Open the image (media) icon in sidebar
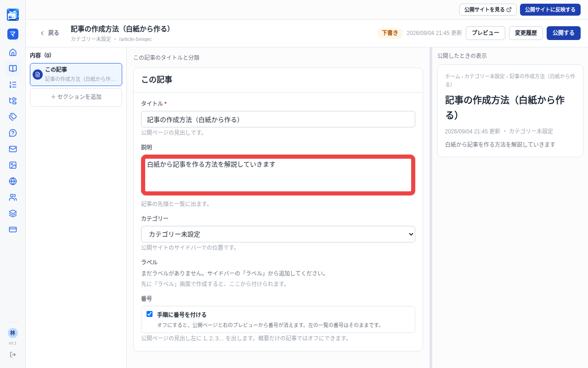Image resolution: width=588 pixels, height=368 pixels. pos(13,165)
